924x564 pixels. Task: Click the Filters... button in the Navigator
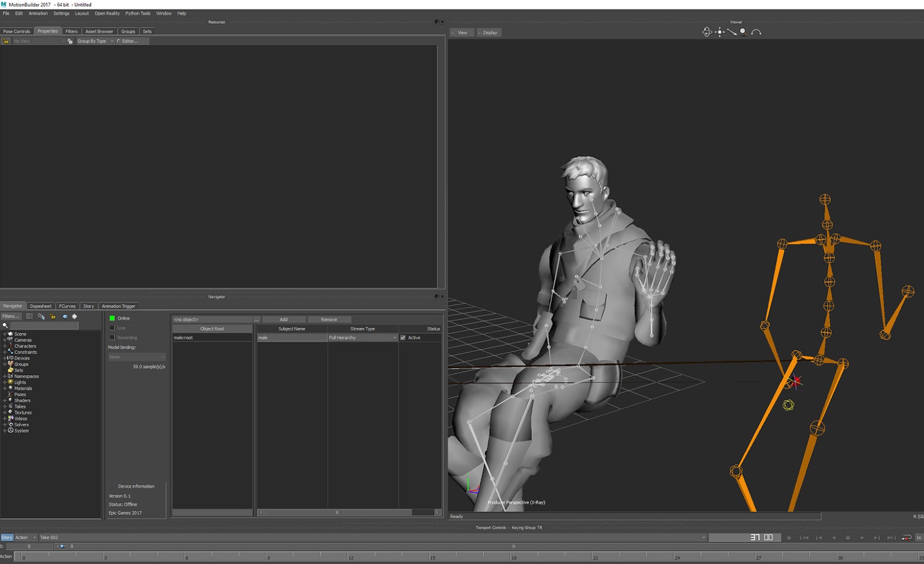(12, 316)
